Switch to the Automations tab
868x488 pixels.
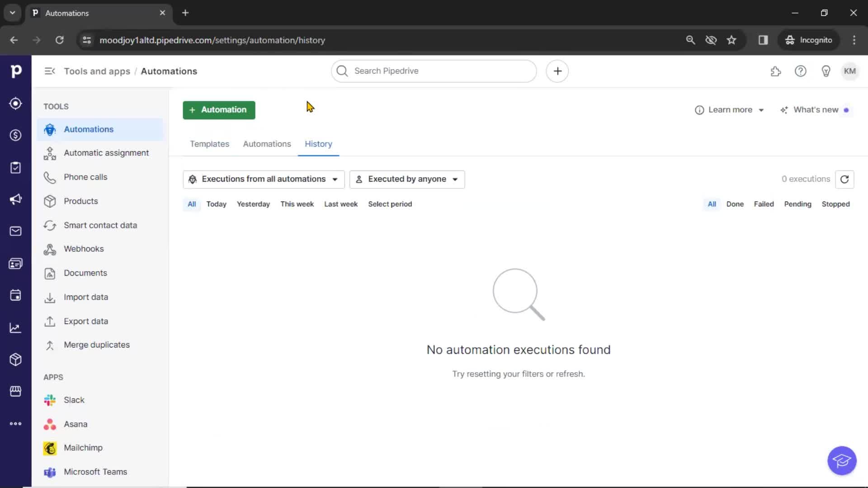pyautogui.click(x=266, y=144)
